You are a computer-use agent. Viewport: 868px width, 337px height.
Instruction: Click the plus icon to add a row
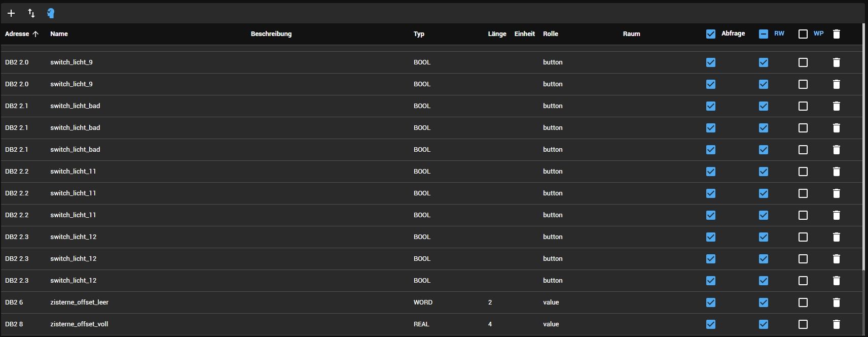(11, 13)
